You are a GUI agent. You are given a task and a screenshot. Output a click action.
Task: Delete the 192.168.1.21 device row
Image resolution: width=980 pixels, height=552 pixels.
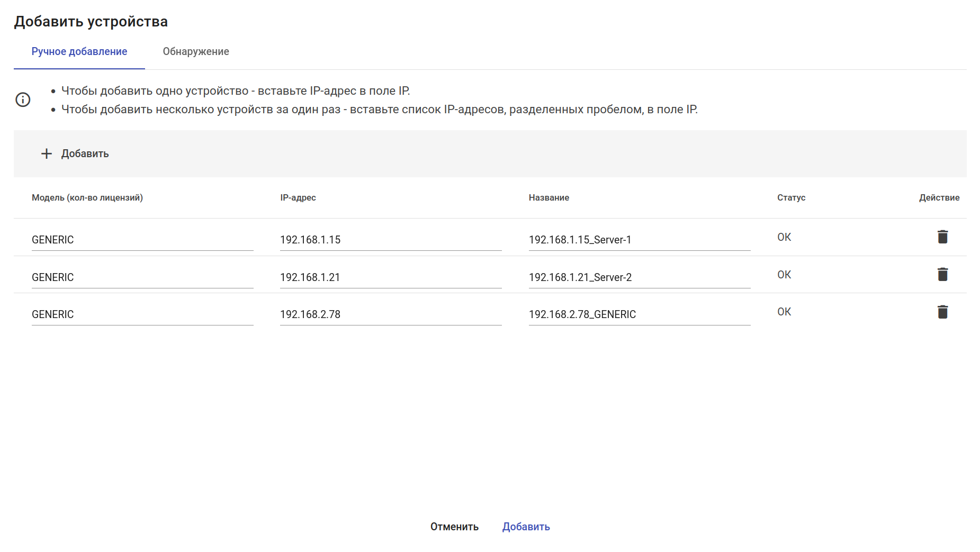[942, 275]
